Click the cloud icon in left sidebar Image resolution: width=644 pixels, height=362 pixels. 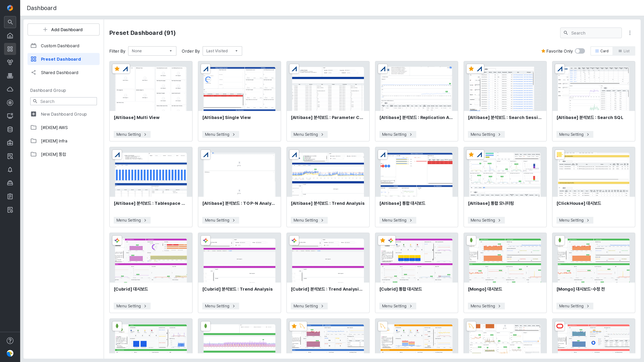point(10,89)
